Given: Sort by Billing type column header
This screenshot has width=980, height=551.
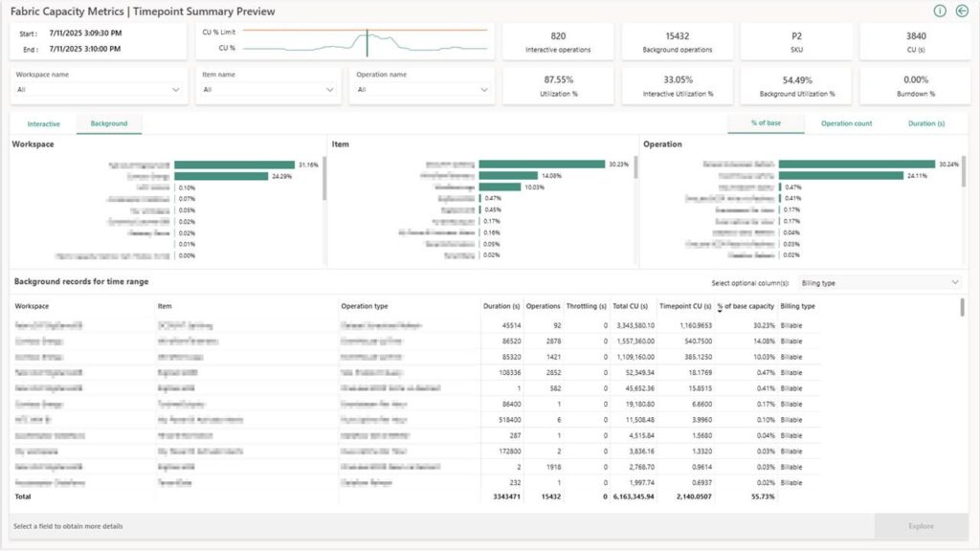Looking at the screenshot, I should 797,306.
